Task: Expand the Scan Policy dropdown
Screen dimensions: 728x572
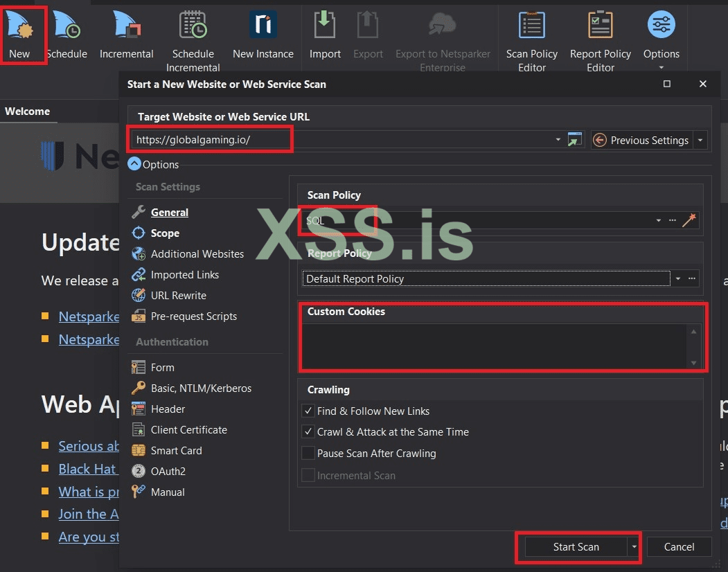Action: pos(658,220)
